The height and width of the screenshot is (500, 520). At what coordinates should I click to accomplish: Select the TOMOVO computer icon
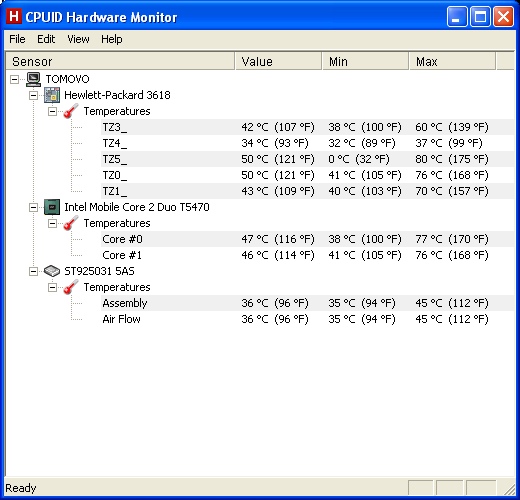(x=34, y=79)
